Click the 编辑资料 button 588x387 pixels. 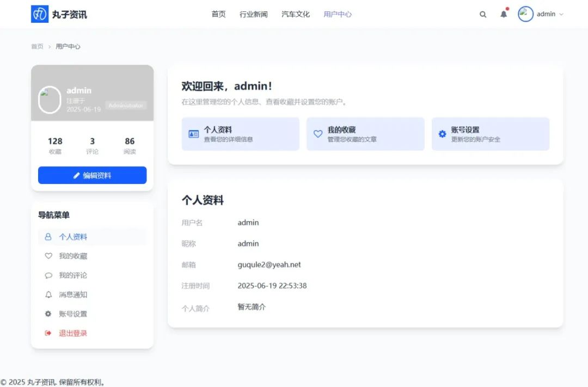tap(92, 175)
